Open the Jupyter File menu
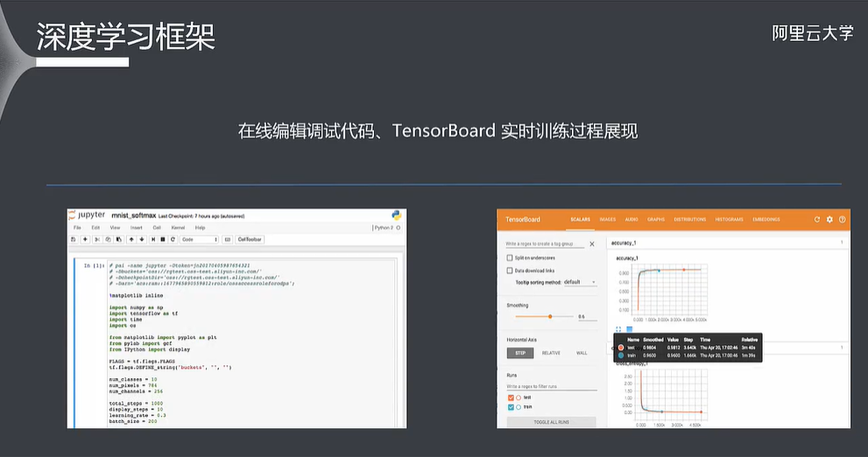Image resolution: width=868 pixels, height=457 pixels. click(77, 228)
